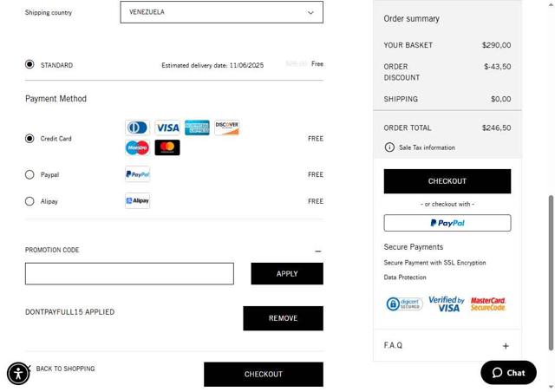Click the Mastercard icon
The image size is (555, 392).
point(167,147)
